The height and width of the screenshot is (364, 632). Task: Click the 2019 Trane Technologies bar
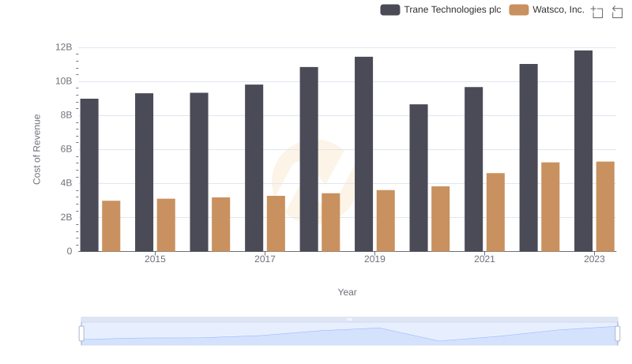coord(363,154)
